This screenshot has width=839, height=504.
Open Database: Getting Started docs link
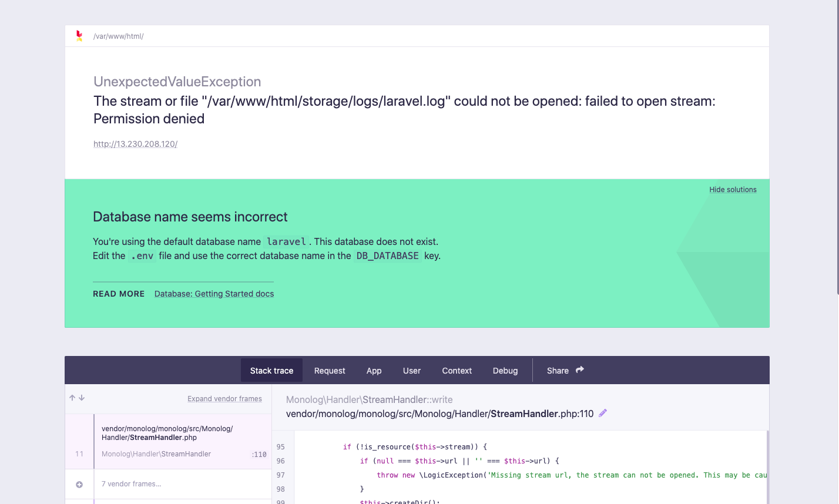coord(214,294)
